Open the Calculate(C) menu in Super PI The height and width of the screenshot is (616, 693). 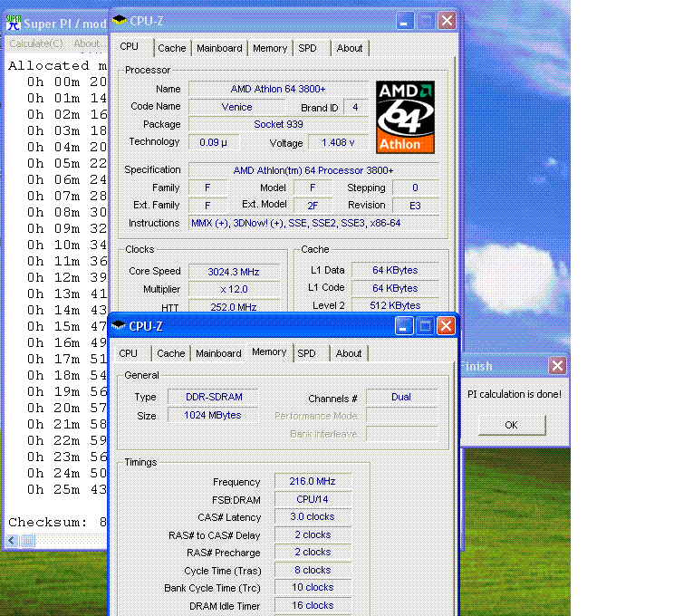tap(36, 43)
